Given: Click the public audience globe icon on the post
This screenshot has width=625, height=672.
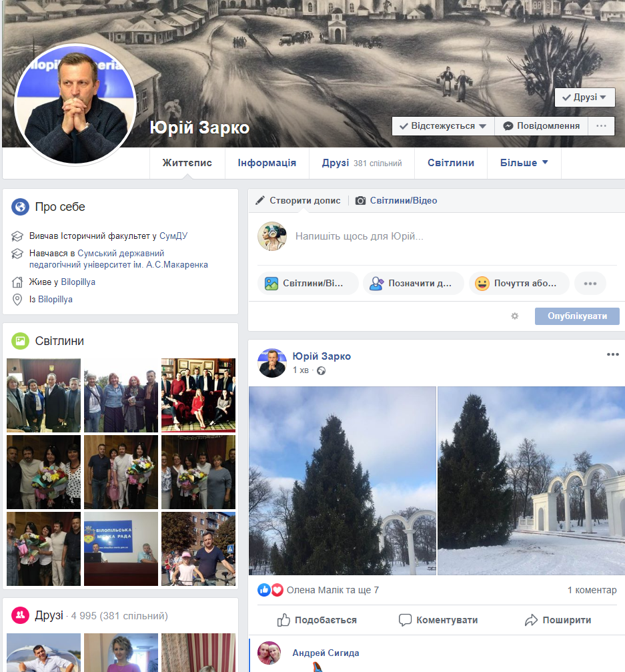Looking at the screenshot, I should [x=321, y=371].
